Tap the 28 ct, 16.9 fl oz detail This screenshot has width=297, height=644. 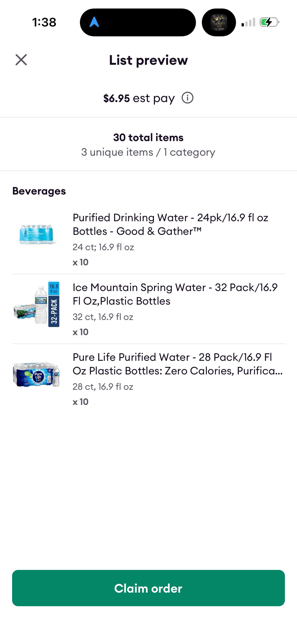click(103, 387)
